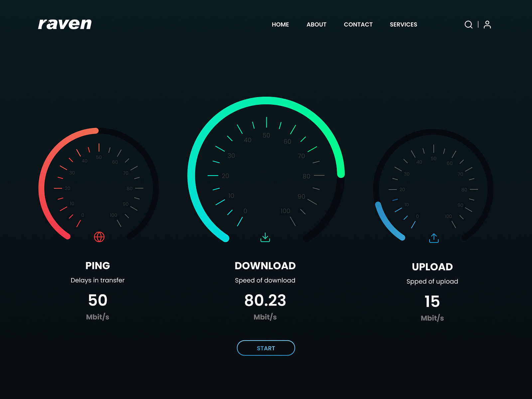Screen dimensions: 532x399
Task: Click the PING heading label
Action: [x=98, y=265]
